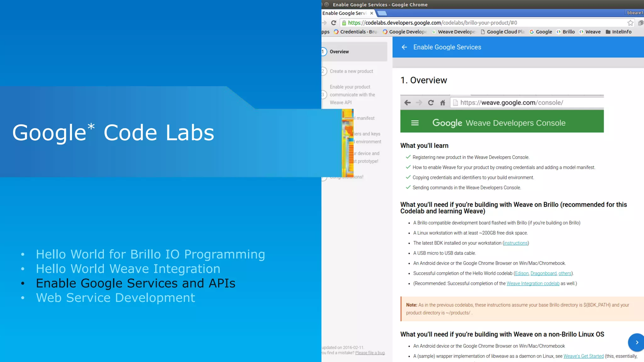
Task: Click the blue next-step arrow button
Action: (636, 342)
